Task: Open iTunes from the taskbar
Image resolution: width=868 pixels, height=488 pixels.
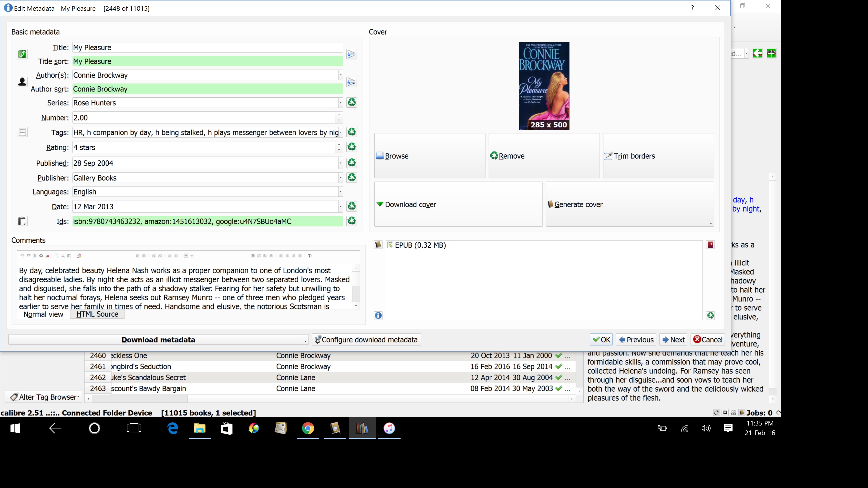Action: 389,428
